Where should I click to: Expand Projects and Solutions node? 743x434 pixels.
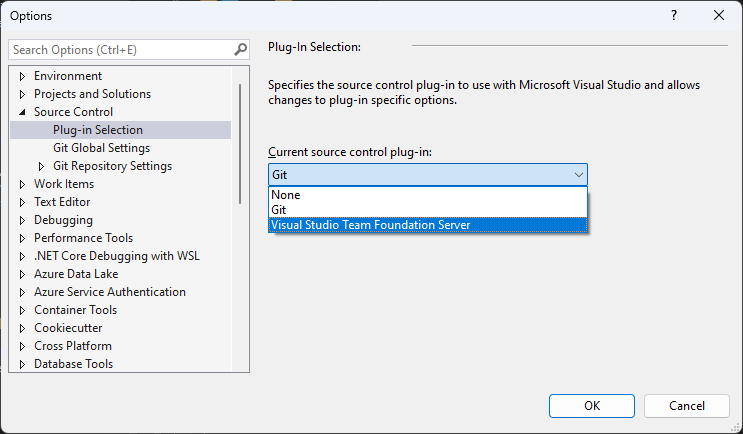pos(23,94)
